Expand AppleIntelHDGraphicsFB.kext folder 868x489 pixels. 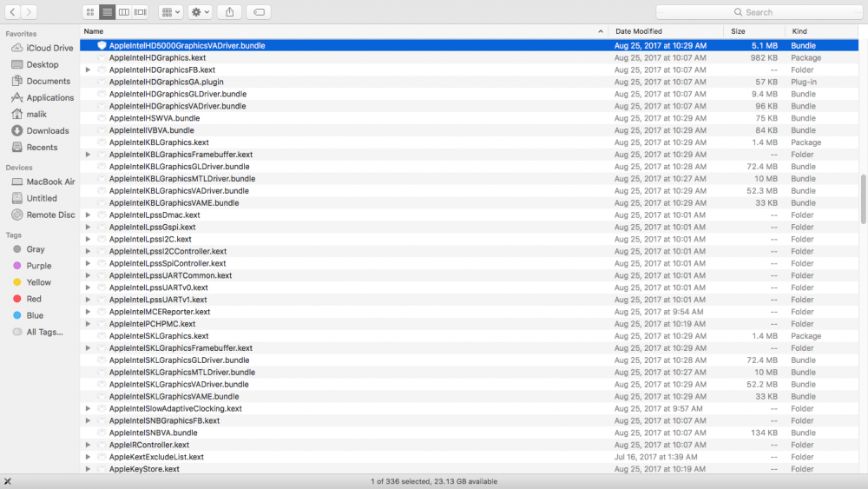coord(88,69)
